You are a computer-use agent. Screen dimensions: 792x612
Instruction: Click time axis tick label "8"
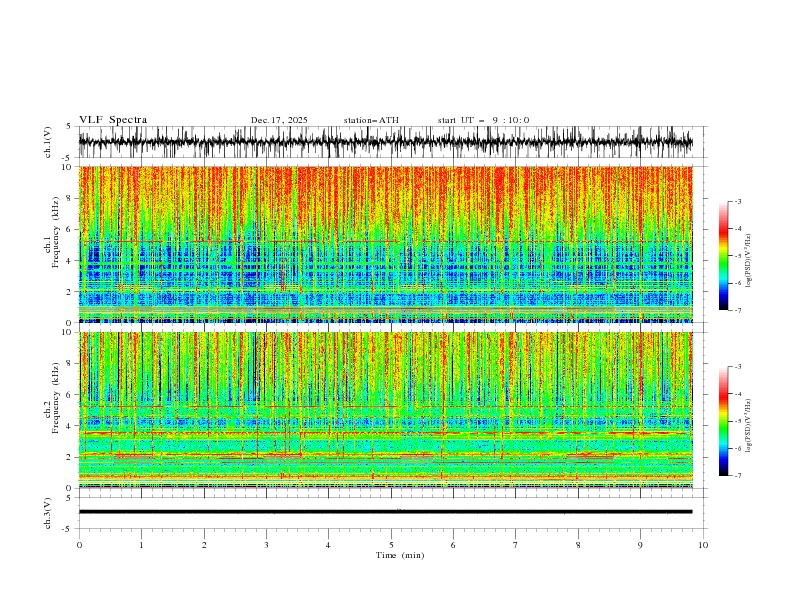578,545
